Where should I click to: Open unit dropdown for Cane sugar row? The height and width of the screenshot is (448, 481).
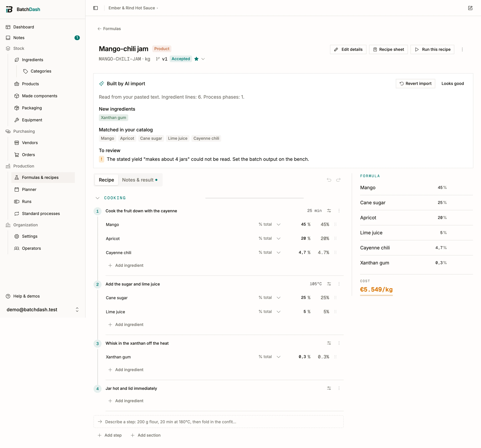[x=270, y=297]
